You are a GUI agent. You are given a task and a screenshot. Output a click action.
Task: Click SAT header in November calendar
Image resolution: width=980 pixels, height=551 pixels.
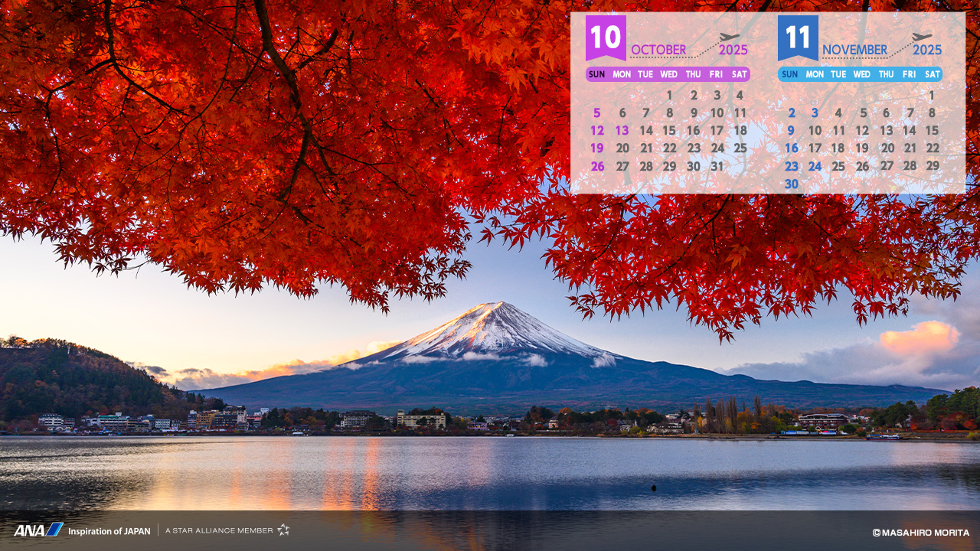pyautogui.click(x=932, y=74)
